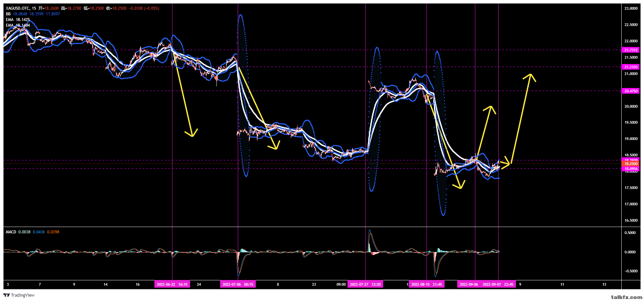Click the 21.7312 price label
This screenshot has width=644, height=301.
(631, 50)
